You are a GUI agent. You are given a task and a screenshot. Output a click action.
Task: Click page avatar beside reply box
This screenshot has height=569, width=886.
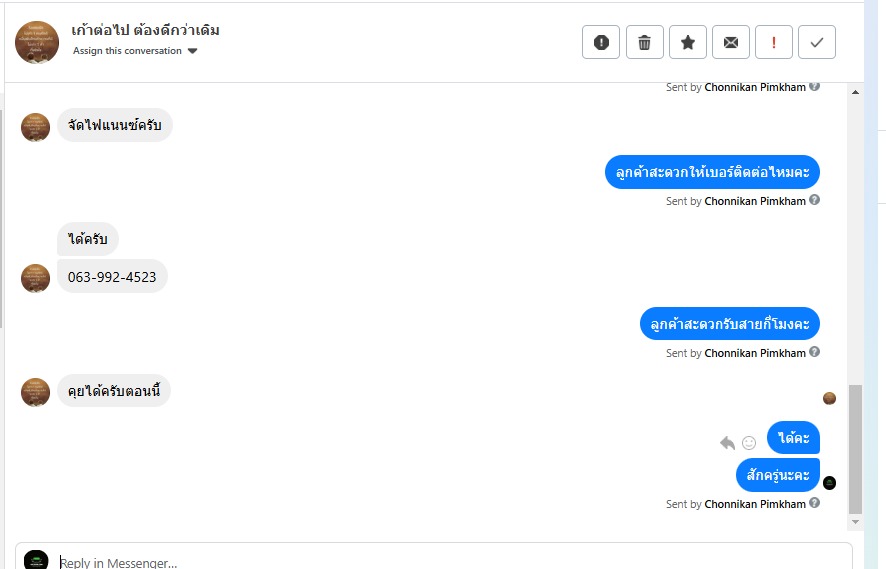36,560
